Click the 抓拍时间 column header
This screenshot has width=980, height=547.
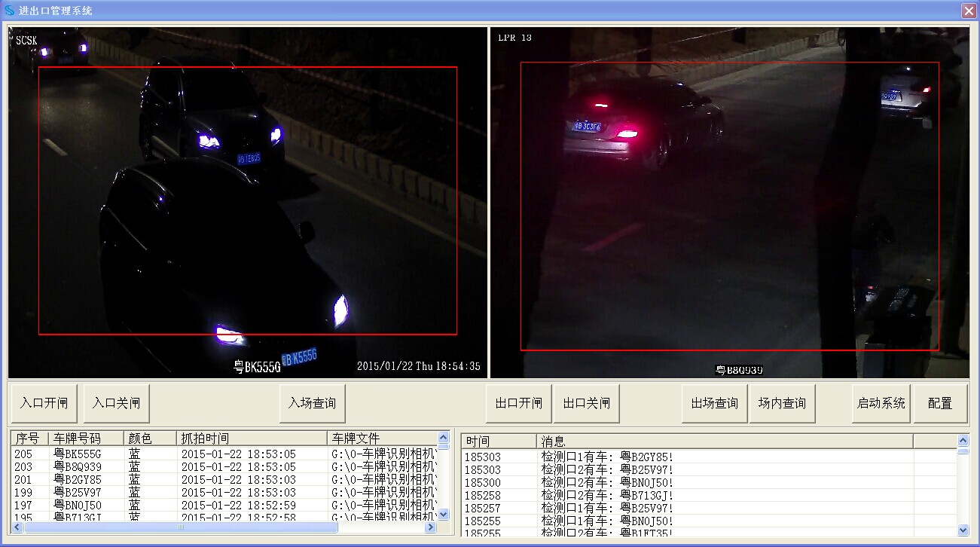[251, 439]
